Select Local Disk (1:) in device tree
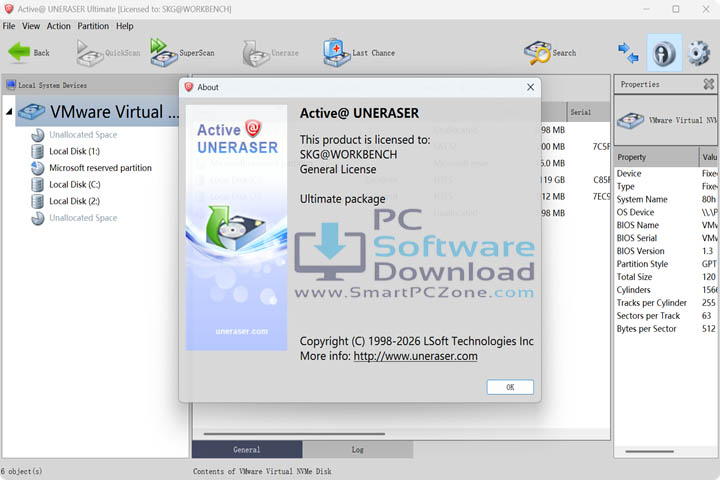Image resolution: width=720 pixels, height=480 pixels. [74, 151]
